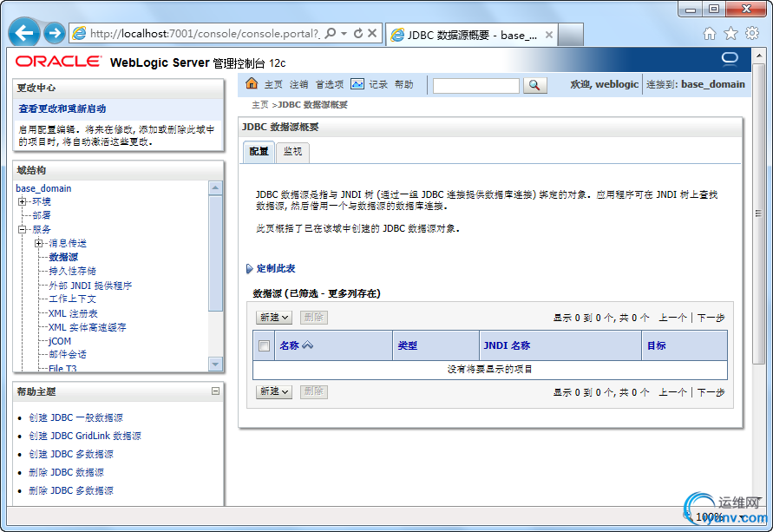This screenshot has height=532, width=773.
Task: Switch to the 配置 tab
Action: 259,152
